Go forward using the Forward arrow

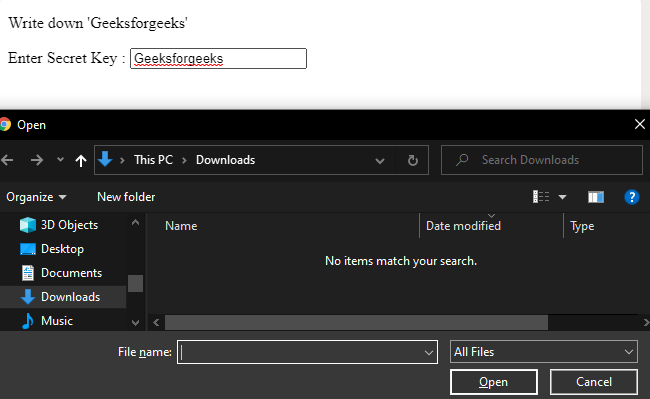tap(37, 160)
